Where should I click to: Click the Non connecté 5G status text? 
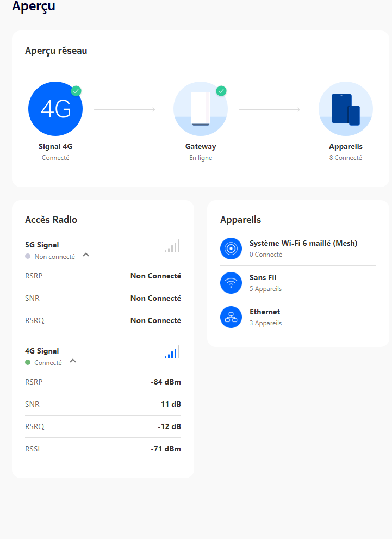(x=54, y=257)
